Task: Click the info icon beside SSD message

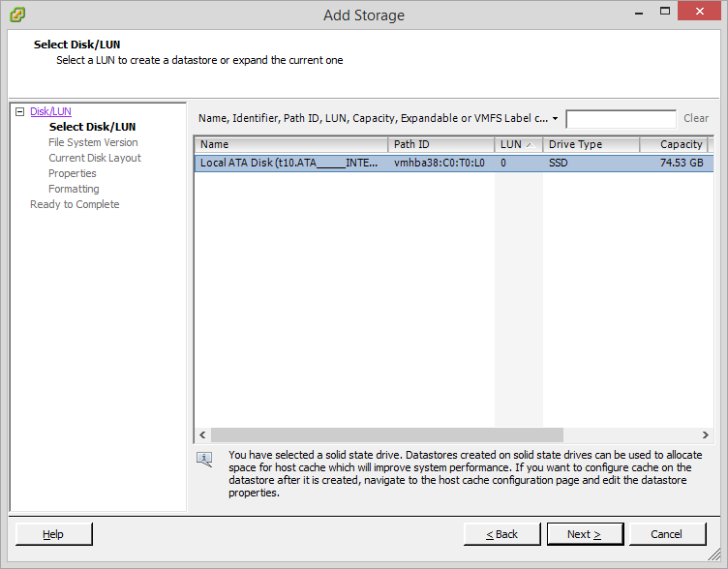Action: pyautogui.click(x=204, y=459)
